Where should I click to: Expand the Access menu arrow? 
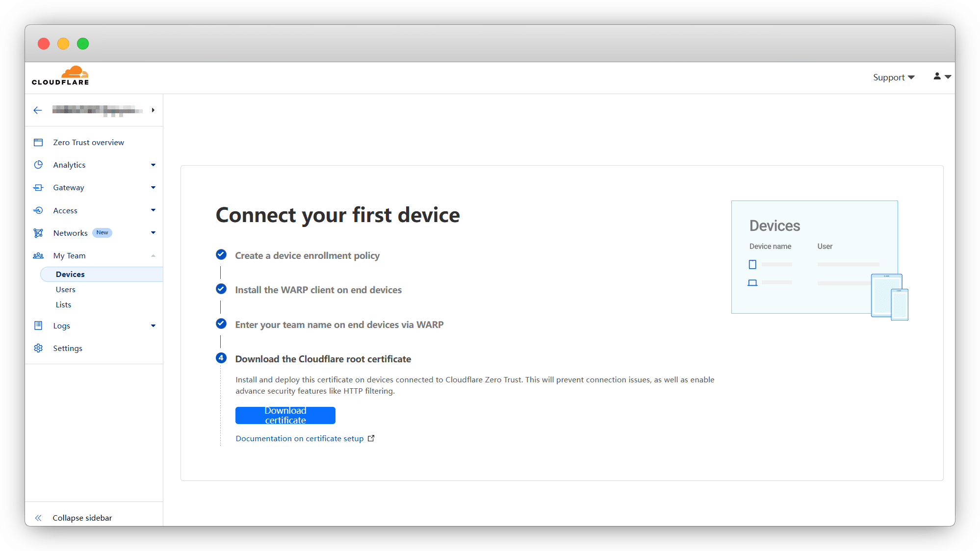[x=153, y=210]
